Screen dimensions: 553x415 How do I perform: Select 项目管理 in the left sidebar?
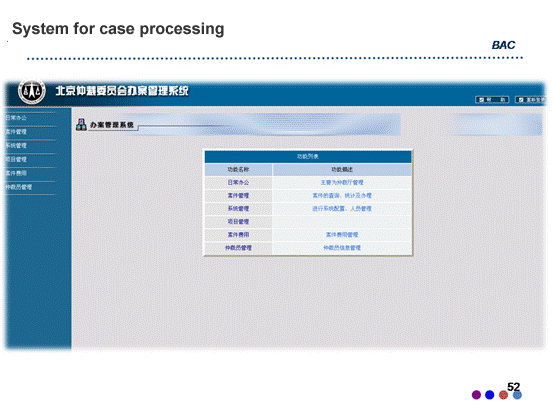16,159
